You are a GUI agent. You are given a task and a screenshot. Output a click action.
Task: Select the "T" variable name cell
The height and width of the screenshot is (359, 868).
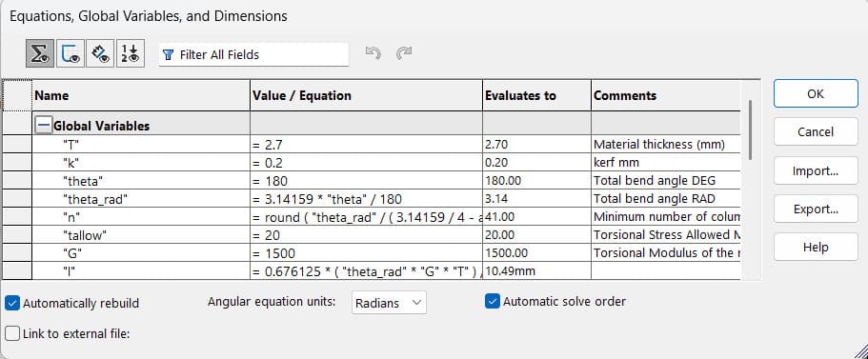[141, 145]
